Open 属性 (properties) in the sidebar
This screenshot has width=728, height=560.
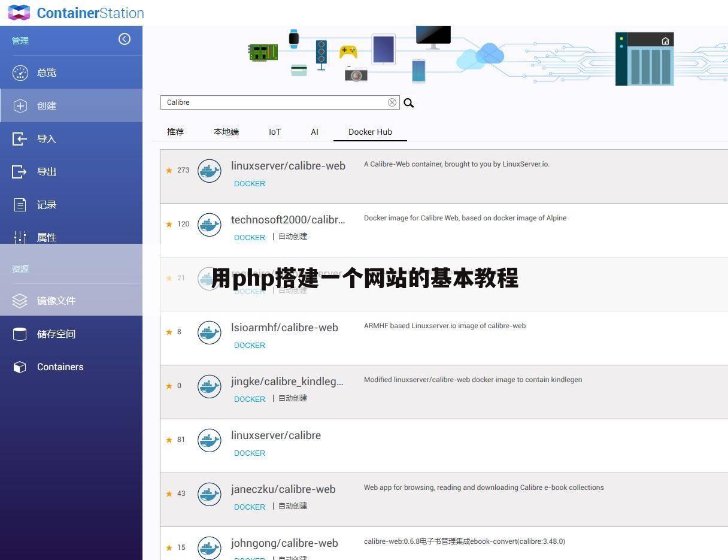(x=20, y=237)
